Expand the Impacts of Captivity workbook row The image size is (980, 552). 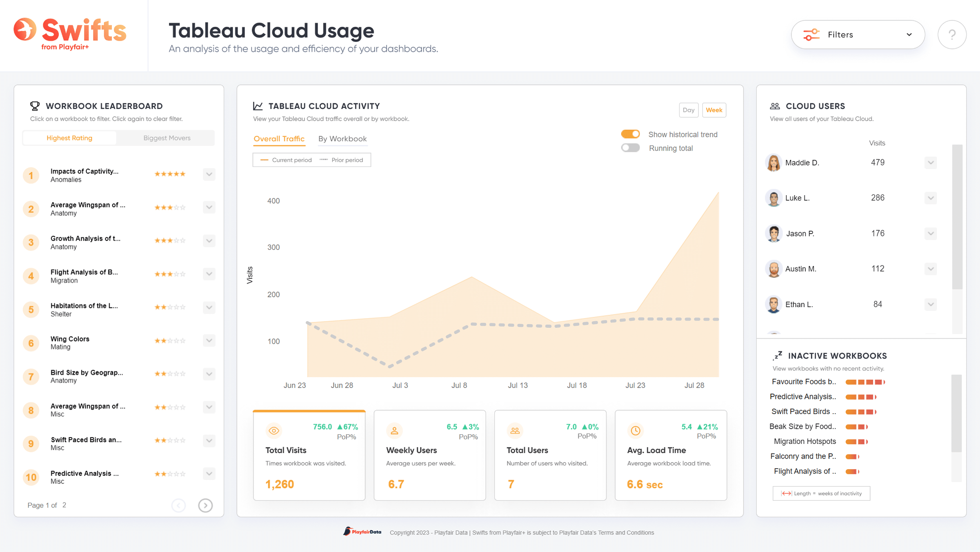[209, 174]
